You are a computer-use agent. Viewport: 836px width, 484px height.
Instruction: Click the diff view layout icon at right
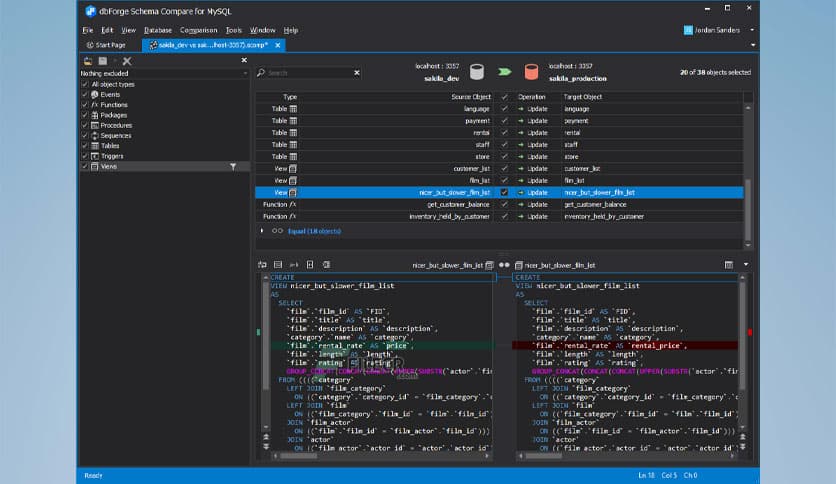728,265
